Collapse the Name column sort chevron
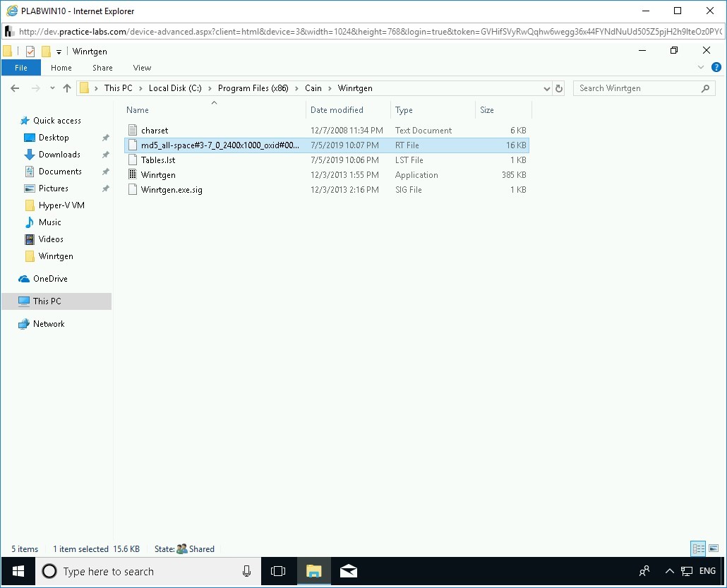Image resolution: width=727 pixels, height=588 pixels. click(214, 102)
